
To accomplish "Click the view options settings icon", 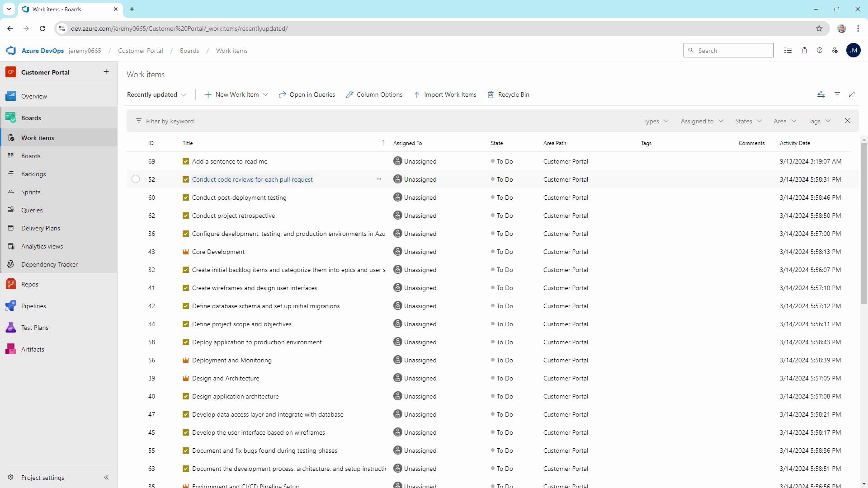I will (x=821, y=94).
